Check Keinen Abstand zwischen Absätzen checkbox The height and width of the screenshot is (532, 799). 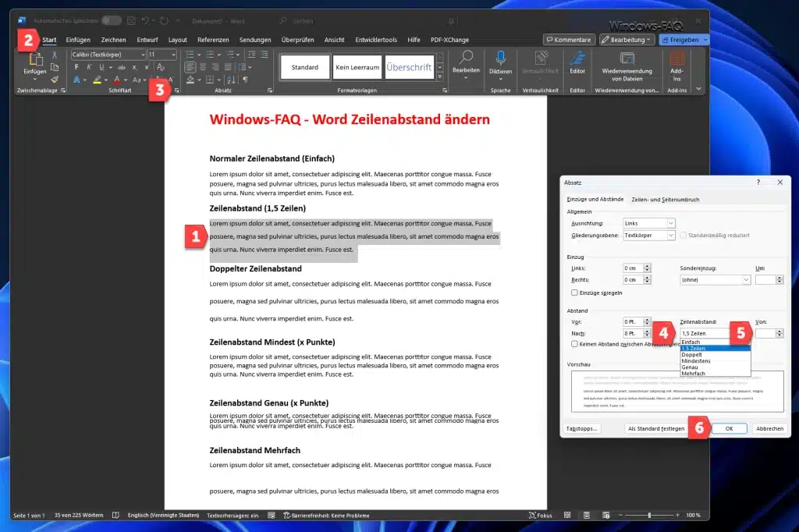(x=575, y=344)
